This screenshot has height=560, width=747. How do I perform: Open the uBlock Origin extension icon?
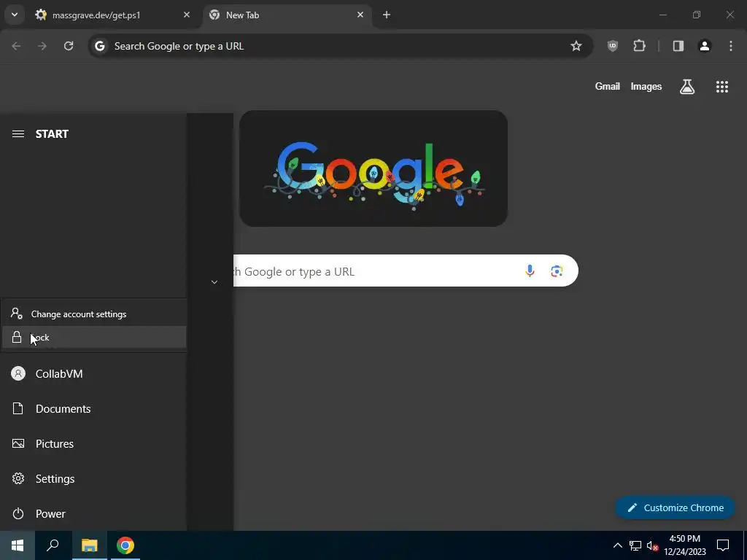click(x=613, y=46)
